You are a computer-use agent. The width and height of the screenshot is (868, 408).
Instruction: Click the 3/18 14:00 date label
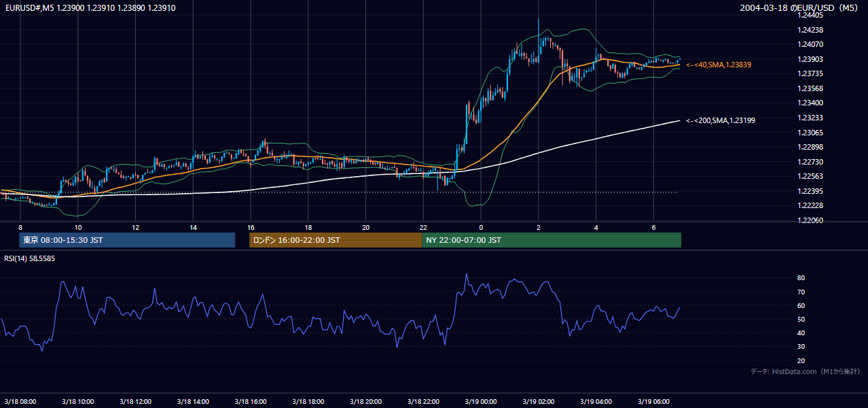coord(194,402)
